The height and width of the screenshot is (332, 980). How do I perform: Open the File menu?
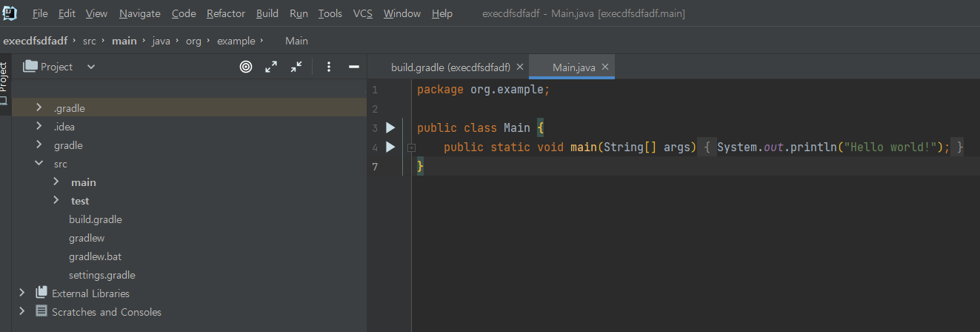click(x=40, y=13)
